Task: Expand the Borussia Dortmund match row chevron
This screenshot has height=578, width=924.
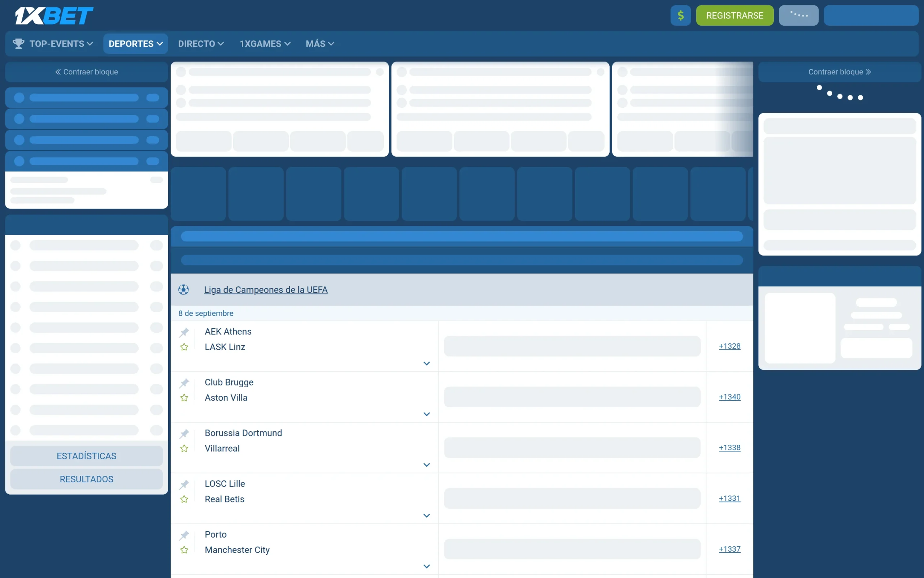Action: tap(427, 465)
